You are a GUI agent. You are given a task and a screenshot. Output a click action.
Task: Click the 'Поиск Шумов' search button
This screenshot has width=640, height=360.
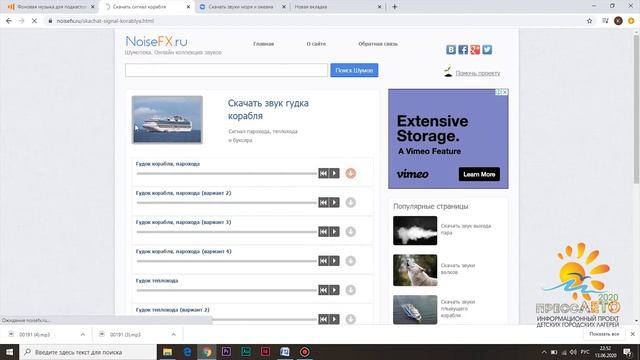click(354, 70)
